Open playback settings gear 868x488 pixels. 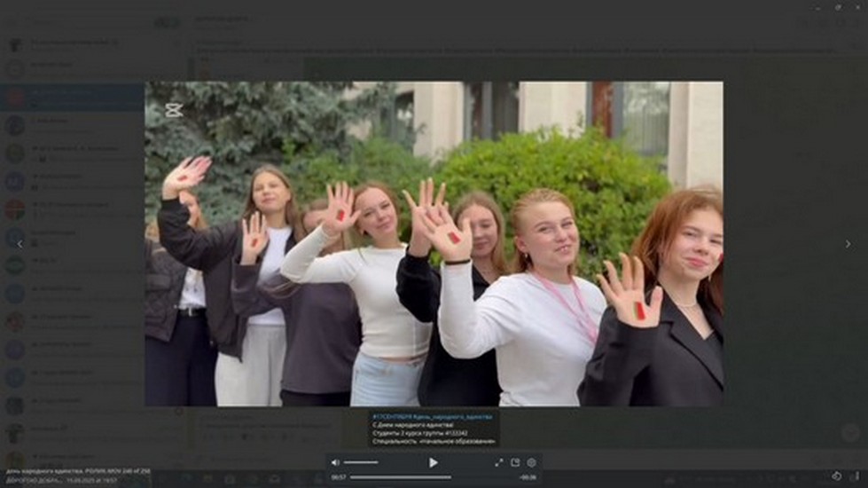click(531, 462)
